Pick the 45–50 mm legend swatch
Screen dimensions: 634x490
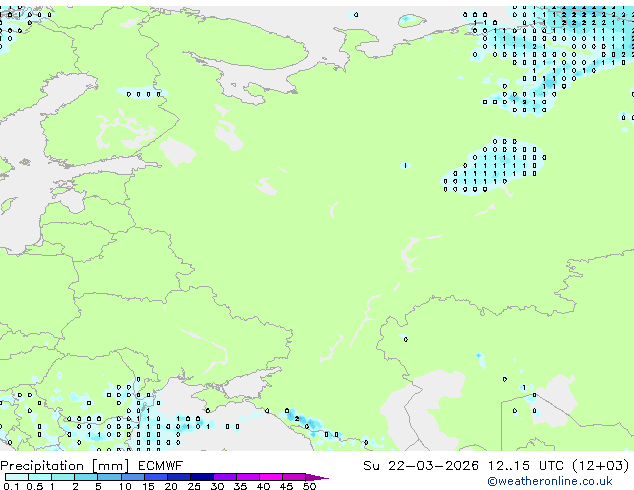coord(294,477)
